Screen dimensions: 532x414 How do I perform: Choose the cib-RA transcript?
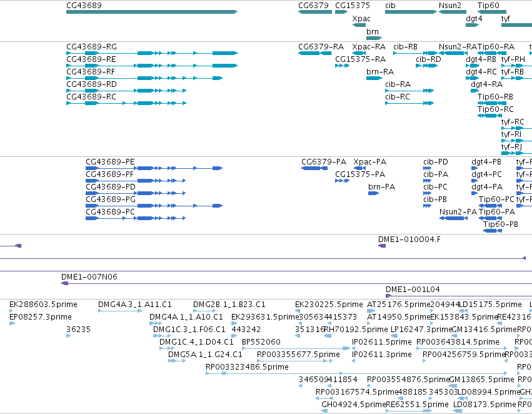[409, 91]
